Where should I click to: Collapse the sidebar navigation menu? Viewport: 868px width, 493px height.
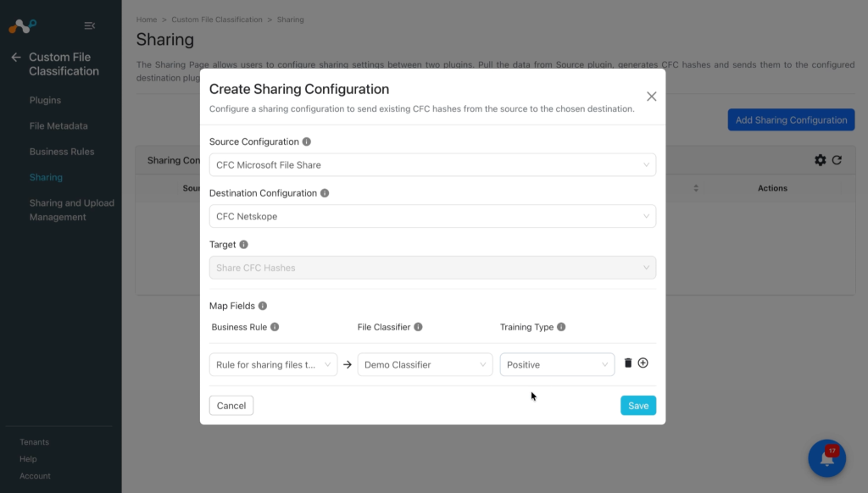coord(89,25)
